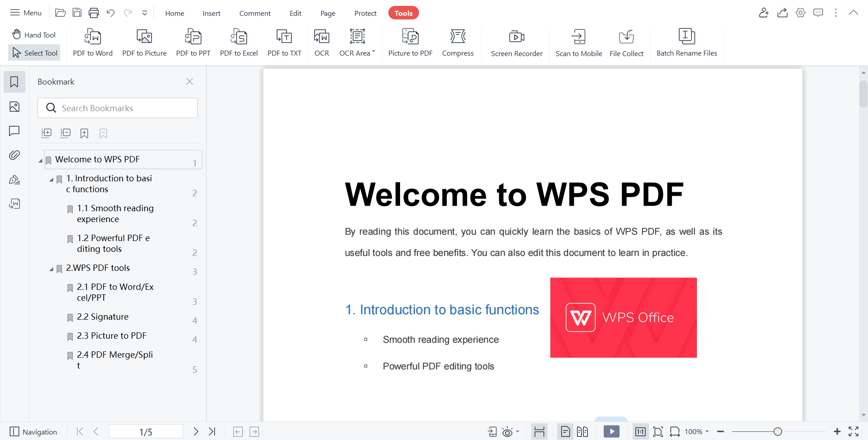Open the PDF to TXT converter
868x440 pixels.
coord(284,43)
